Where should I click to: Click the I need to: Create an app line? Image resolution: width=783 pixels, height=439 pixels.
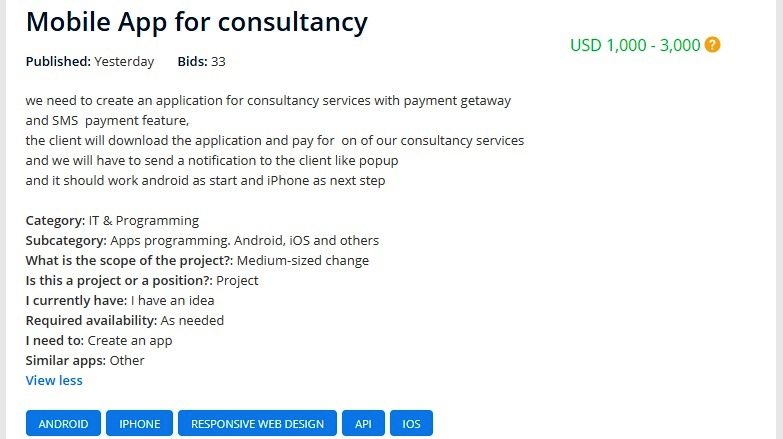(x=99, y=340)
